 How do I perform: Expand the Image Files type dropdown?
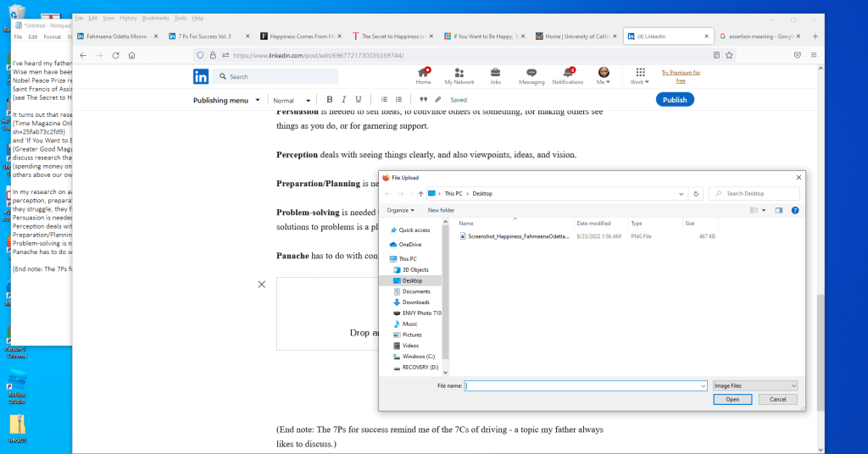point(754,385)
